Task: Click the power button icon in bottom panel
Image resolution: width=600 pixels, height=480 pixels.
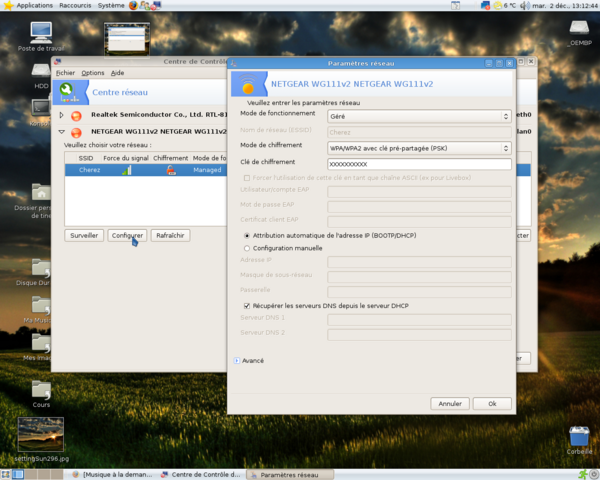Action: tap(594, 475)
